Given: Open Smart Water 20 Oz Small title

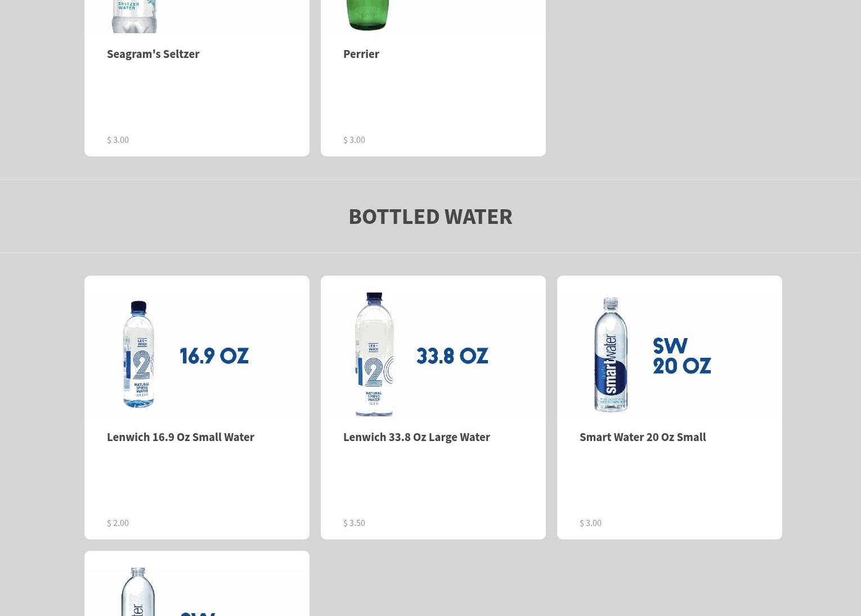Looking at the screenshot, I should [643, 437].
